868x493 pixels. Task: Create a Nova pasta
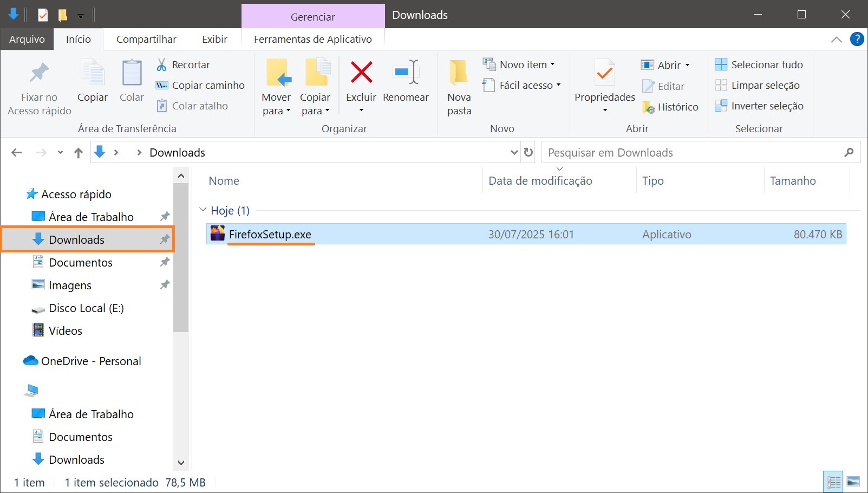(x=459, y=87)
